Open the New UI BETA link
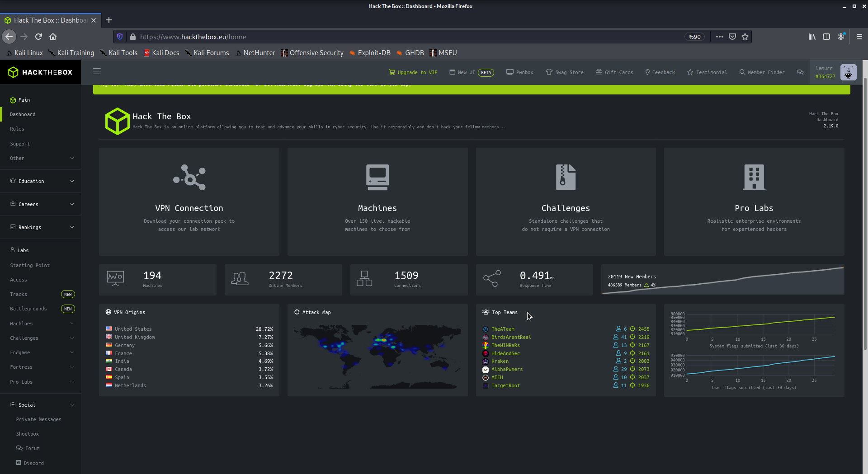Screen dimensions: 868x474 472,72
